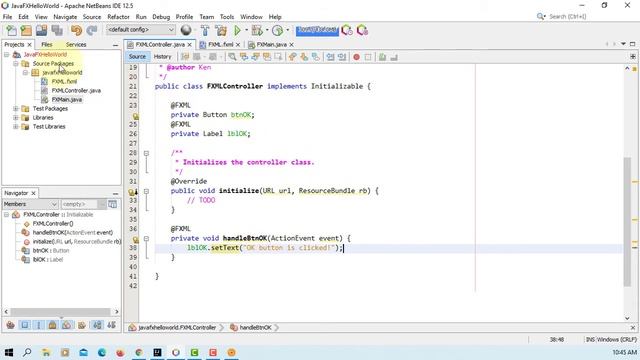
Task: Open the Members dropdown in Navigator
Action: (x=30, y=204)
